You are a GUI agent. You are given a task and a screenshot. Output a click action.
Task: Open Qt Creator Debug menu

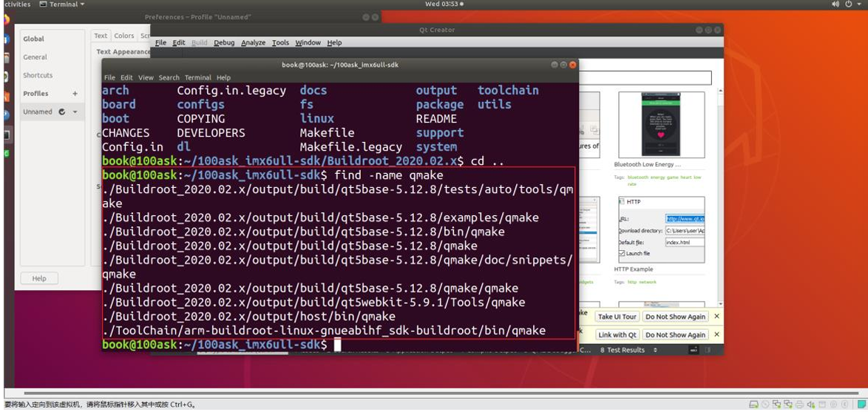(x=224, y=43)
